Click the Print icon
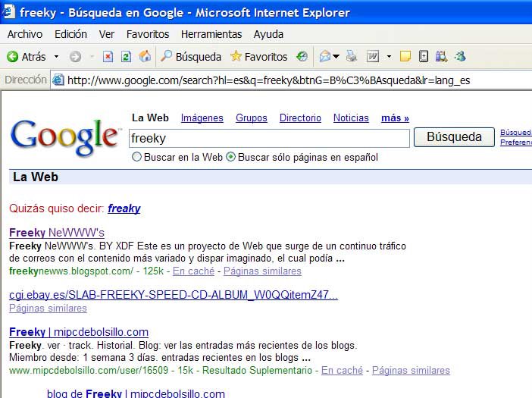The width and height of the screenshot is (532, 398). tap(352, 56)
